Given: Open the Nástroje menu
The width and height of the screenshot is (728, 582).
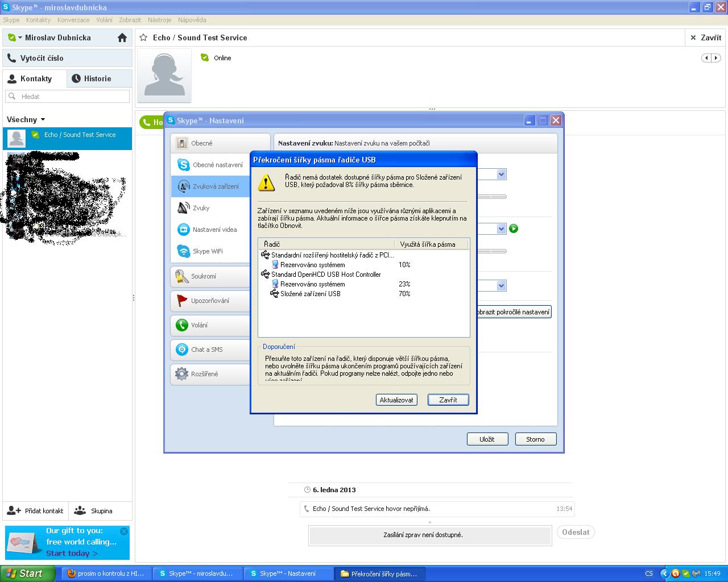Looking at the screenshot, I should (159, 20).
